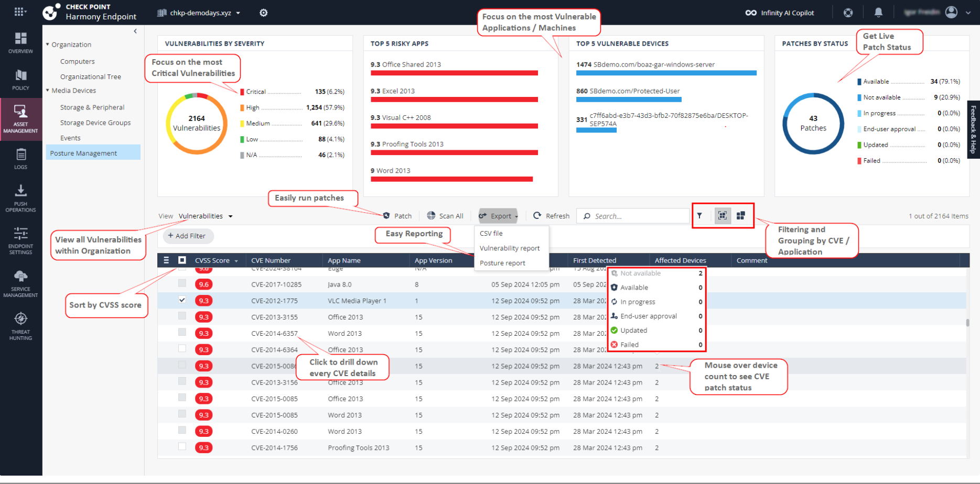Viewport: 980px width, 484px height.
Task: Open the apps grid menu
Action: tap(20, 12)
